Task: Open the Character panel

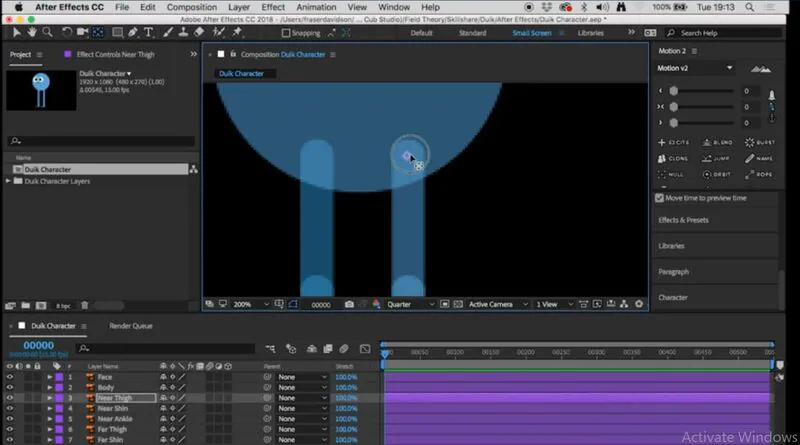Action: (x=672, y=298)
